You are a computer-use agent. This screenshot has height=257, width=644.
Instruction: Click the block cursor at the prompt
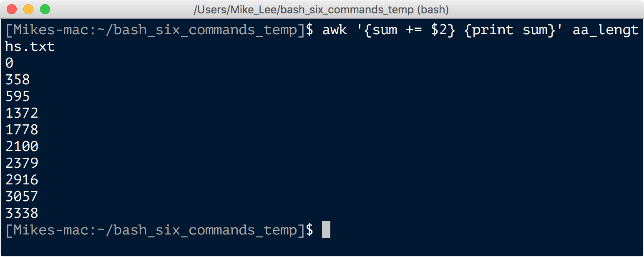click(326, 230)
